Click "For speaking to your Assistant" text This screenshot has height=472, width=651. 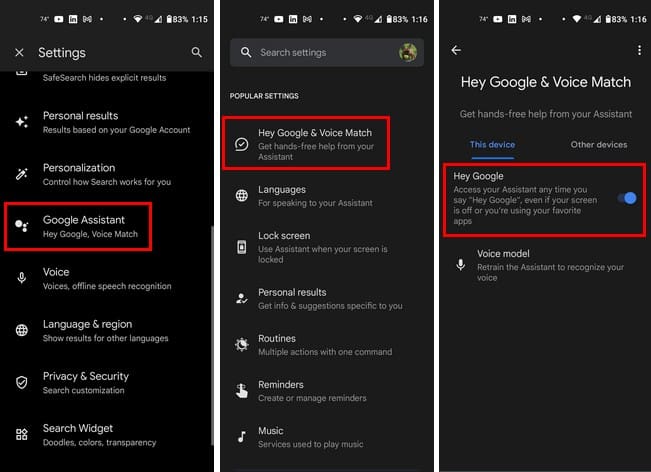(x=315, y=203)
